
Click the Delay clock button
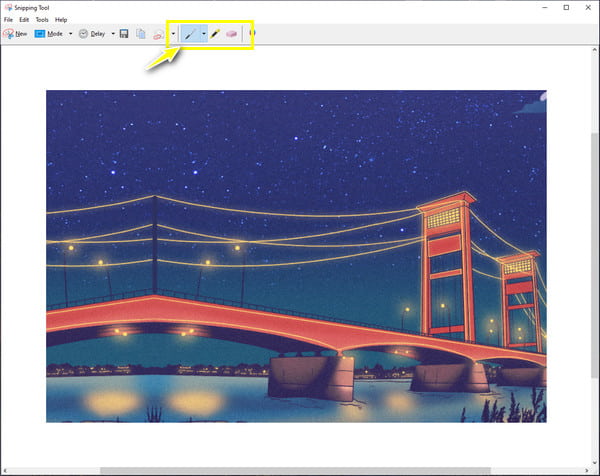click(92, 34)
